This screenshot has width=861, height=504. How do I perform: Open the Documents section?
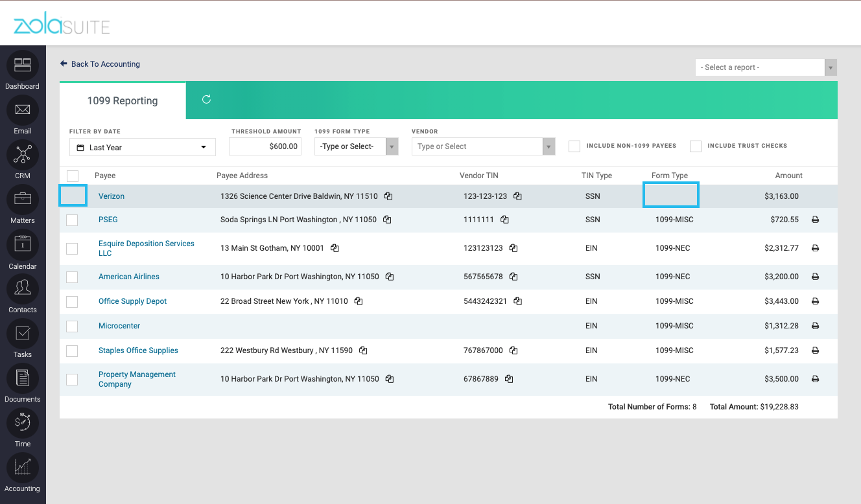click(23, 384)
